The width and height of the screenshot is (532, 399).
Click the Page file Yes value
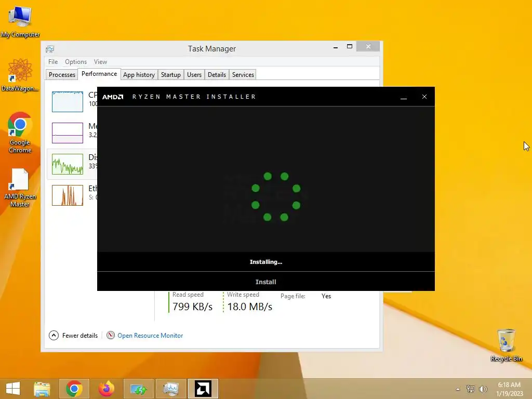point(326,296)
